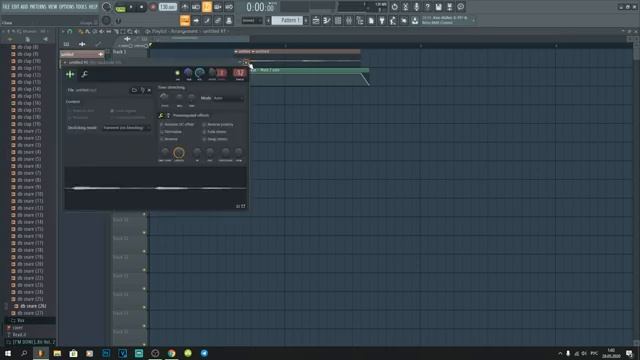This screenshot has width=640, height=360.
Task: Click the render/export icon in top toolbar
Action: (x=449, y=7)
